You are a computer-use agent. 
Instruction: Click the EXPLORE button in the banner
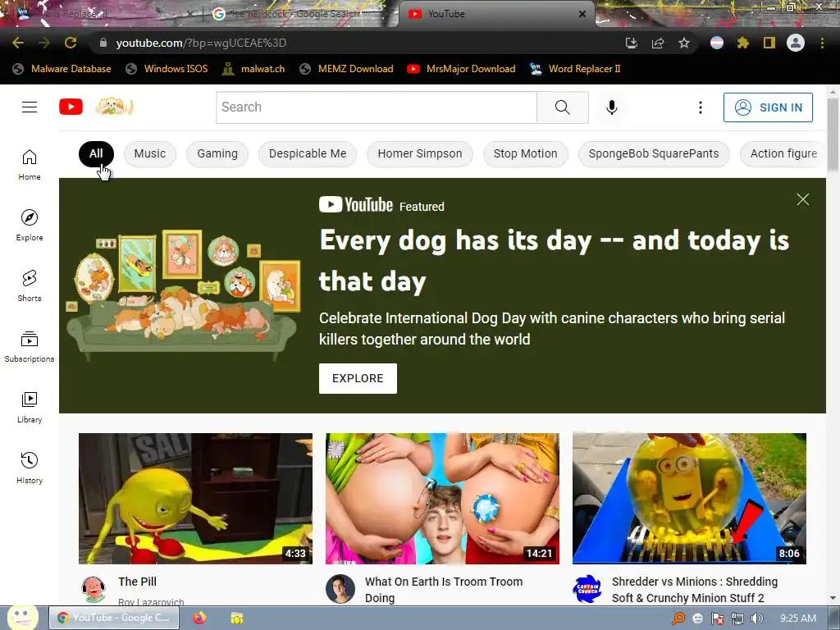coord(358,378)
